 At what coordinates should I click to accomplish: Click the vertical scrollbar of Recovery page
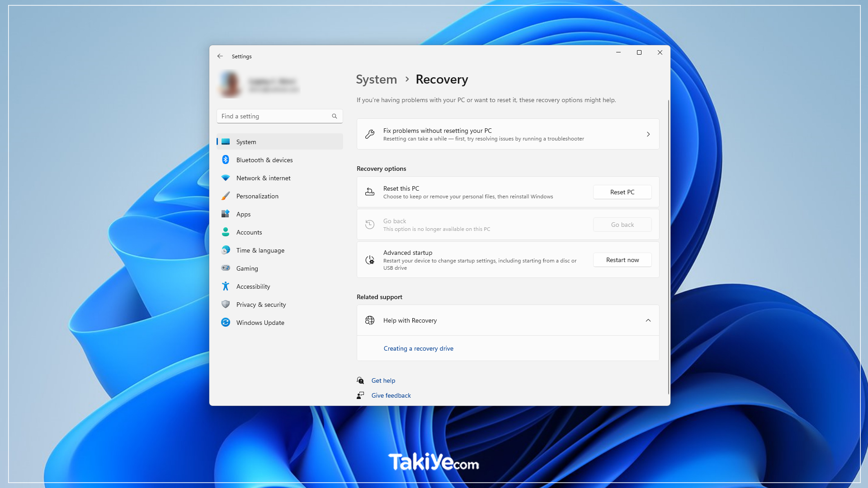coord(669,247)
